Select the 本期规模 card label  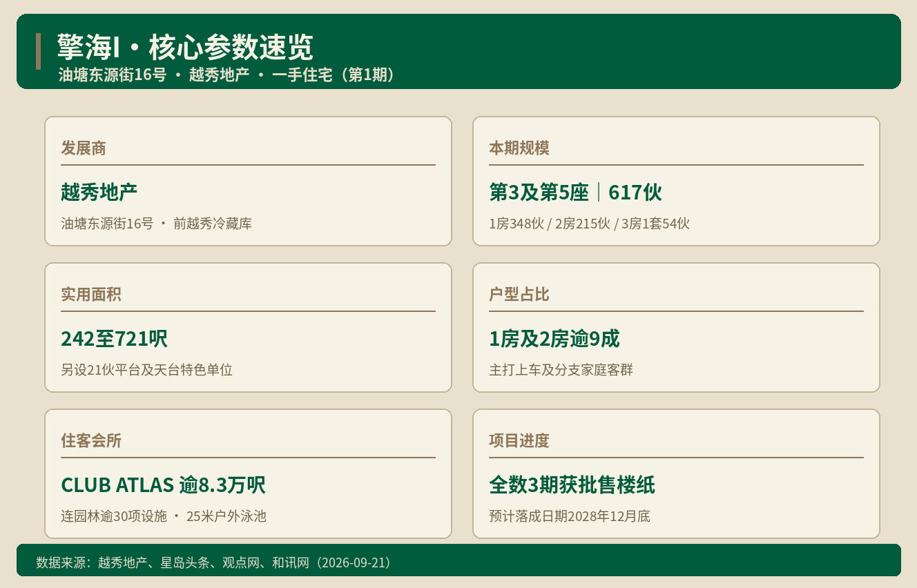pos(519,148)
